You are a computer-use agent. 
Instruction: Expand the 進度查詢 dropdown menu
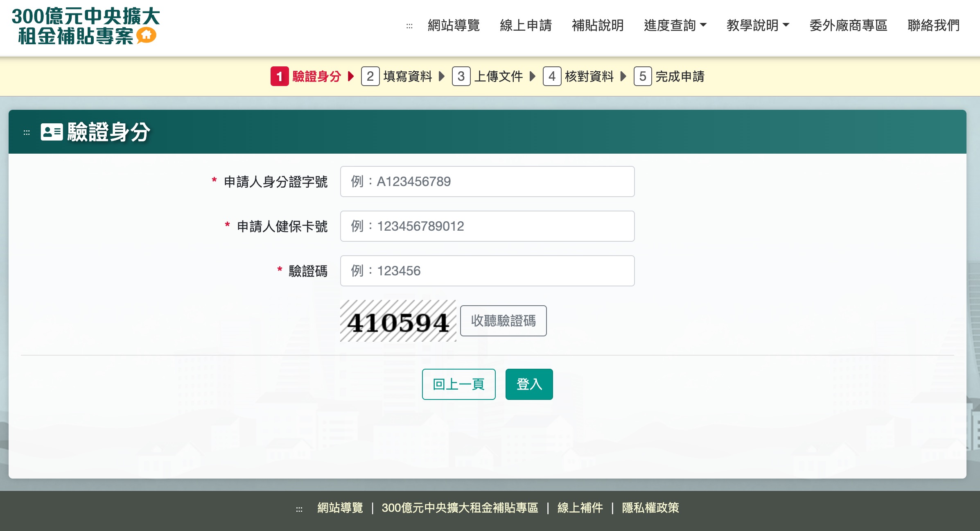tap(675, 25)
